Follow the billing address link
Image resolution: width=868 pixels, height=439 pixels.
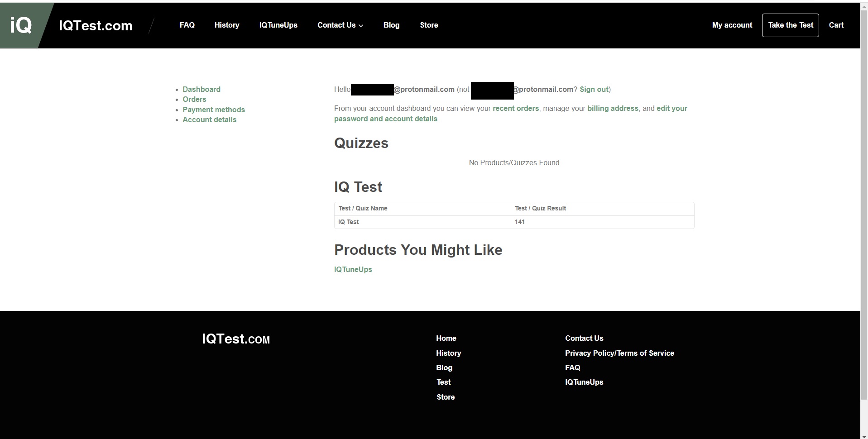(x=613, y=108)
